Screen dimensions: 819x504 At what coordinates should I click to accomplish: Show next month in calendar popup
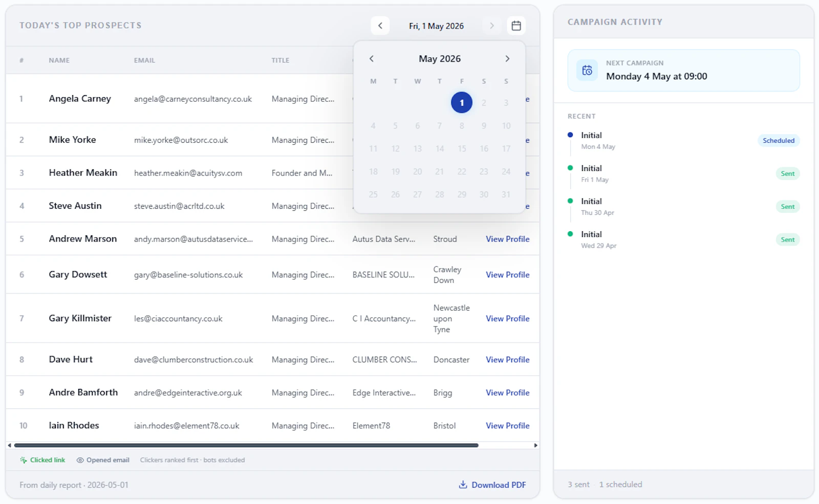click(x=507, y=59)
